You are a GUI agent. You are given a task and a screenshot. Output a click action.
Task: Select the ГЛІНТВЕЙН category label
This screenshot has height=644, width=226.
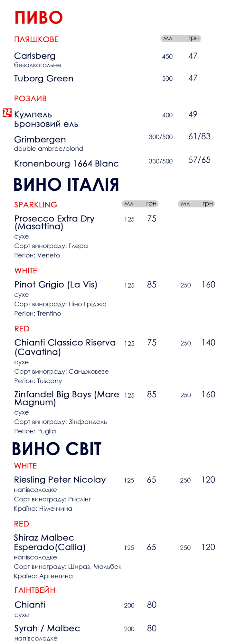pyautogui.click(x=35, y=590)
